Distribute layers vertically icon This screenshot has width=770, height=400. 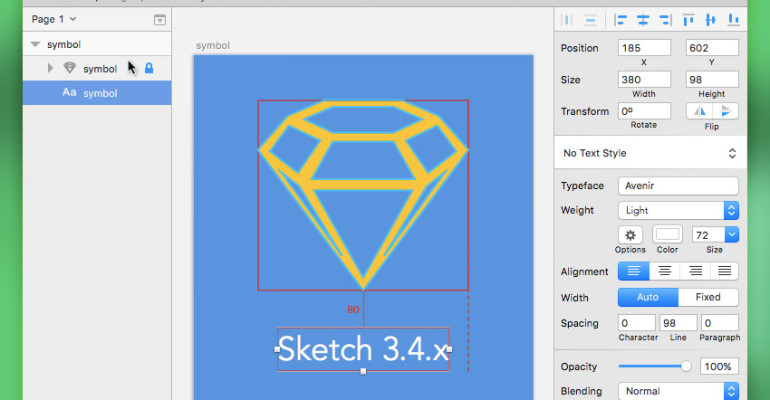(590, 20)
